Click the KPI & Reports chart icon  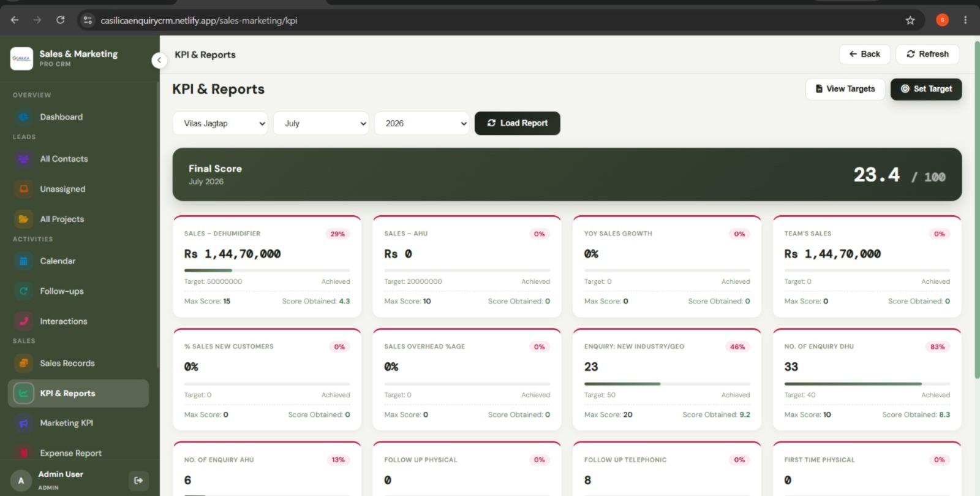point(23,393)
